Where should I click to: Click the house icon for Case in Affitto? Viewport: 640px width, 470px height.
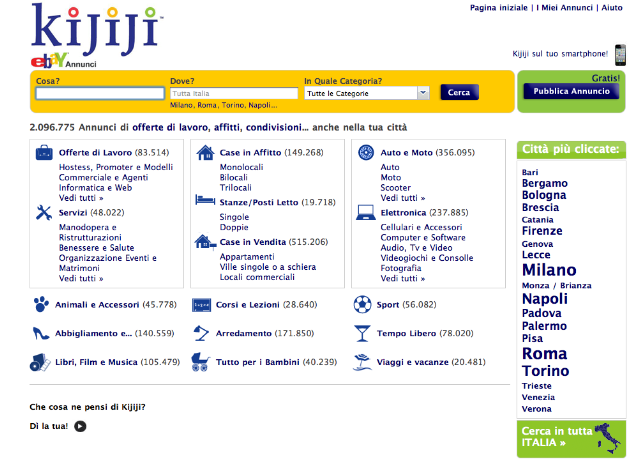[205, 153]
